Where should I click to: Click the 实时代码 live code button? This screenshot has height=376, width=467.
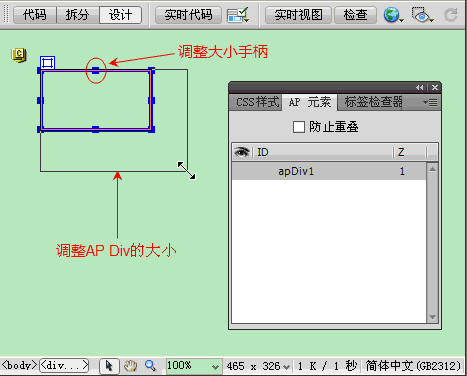click(x=188, y=15)
